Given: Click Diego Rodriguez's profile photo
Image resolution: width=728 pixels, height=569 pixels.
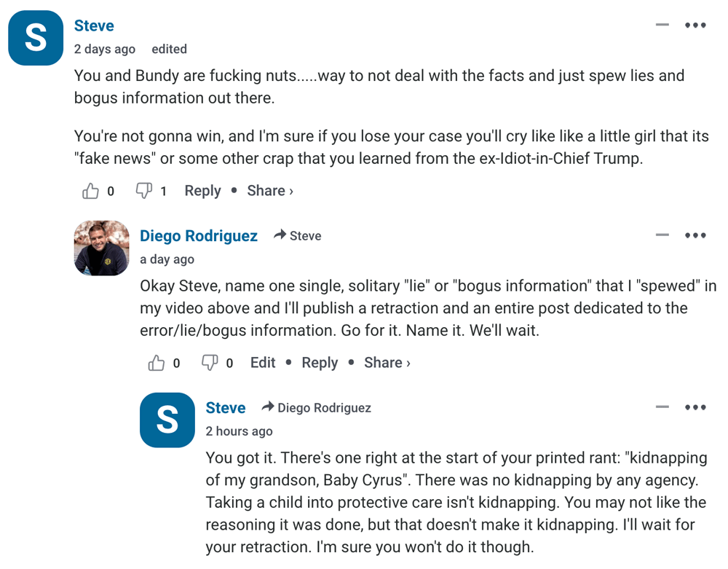Looking at the screenshot, I should 102,248.
